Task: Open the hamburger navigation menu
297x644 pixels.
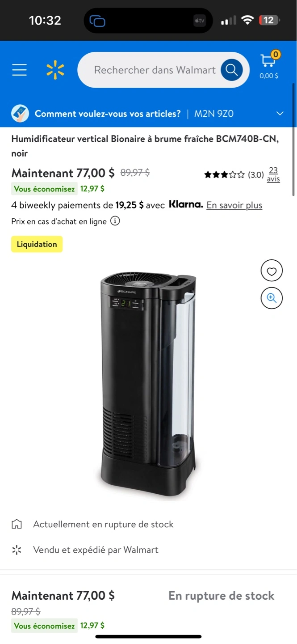Action: (19, 70)
